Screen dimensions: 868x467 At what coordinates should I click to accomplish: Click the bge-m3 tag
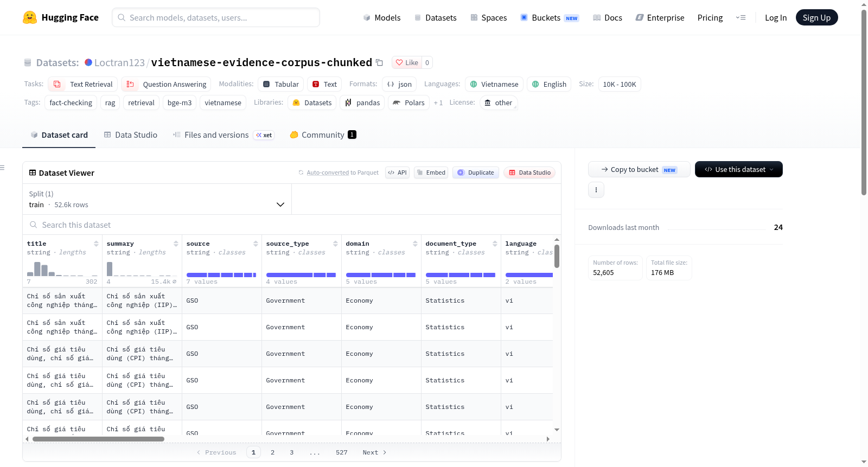tap(180, 103)
